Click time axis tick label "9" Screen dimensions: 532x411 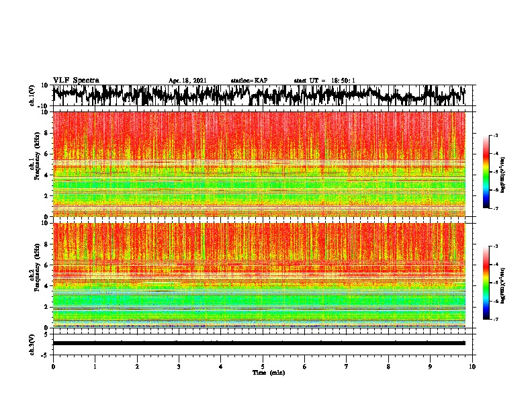[430, 367]
